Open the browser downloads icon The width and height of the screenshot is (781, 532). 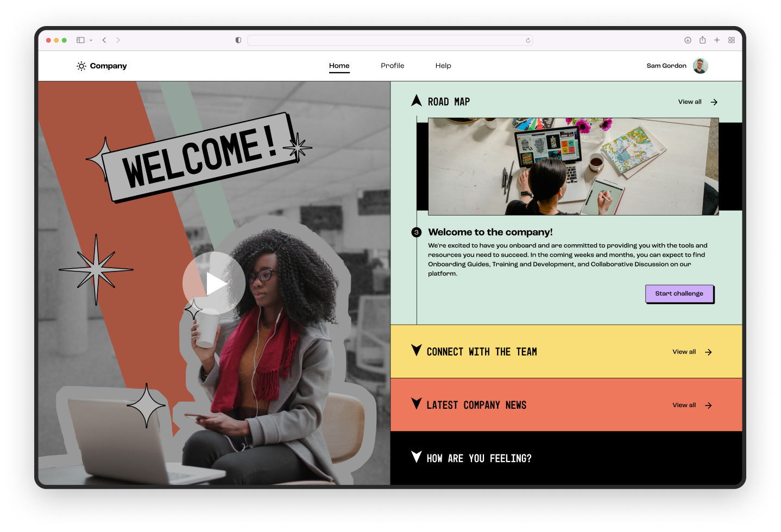[x=688, y=40]
